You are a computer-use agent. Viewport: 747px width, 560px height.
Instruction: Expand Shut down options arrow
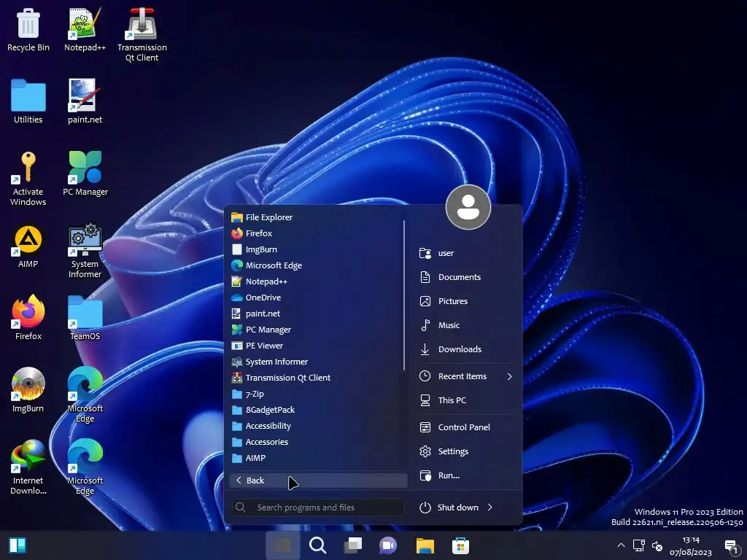(x=490, y=507)
